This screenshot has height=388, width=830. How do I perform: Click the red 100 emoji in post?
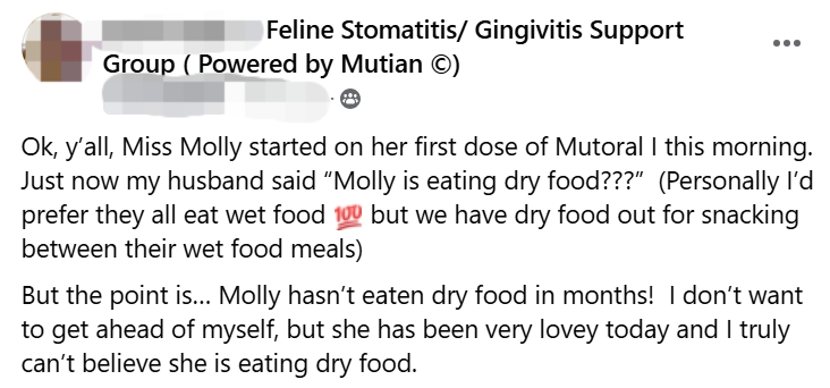click(348, 217)
